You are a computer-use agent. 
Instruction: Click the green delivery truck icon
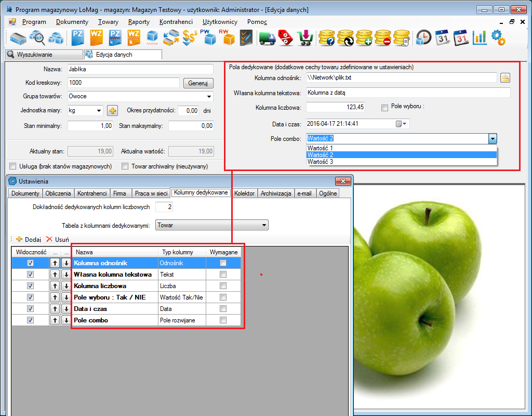tap(267, 37)
